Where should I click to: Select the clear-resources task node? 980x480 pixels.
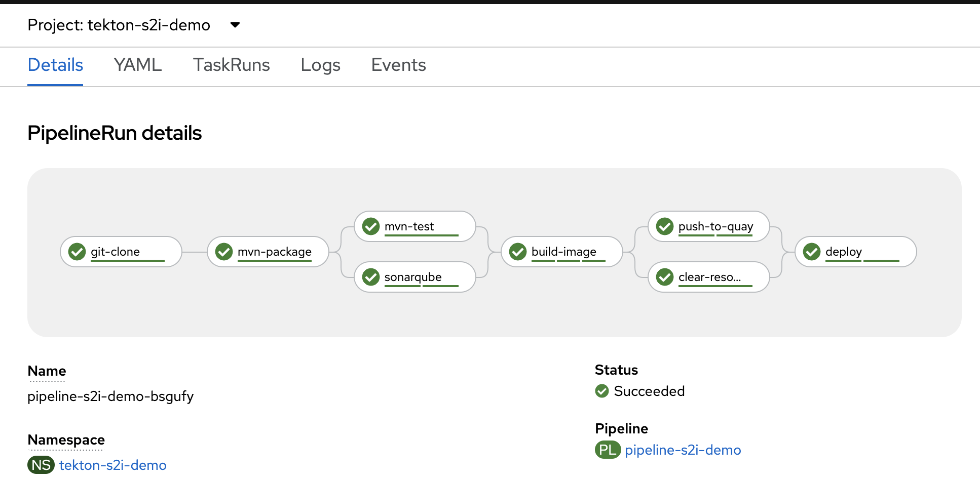708,277
